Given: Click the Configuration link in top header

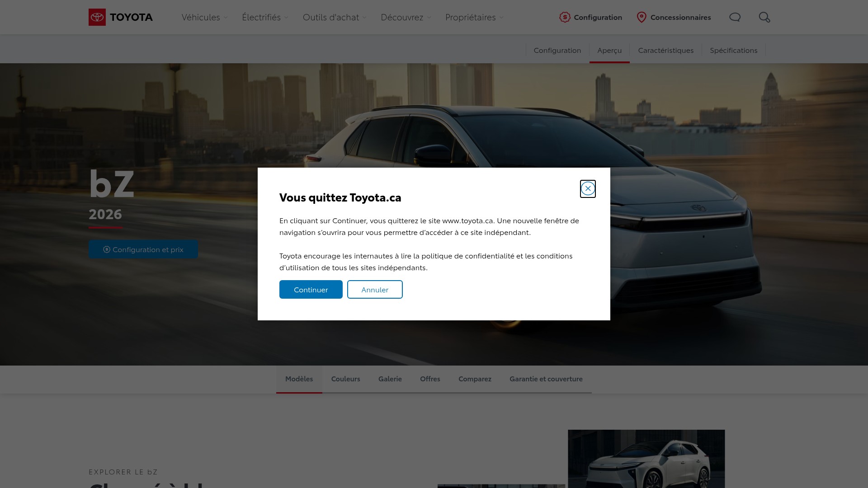Looking at the screenshot, I should point(591,17).
